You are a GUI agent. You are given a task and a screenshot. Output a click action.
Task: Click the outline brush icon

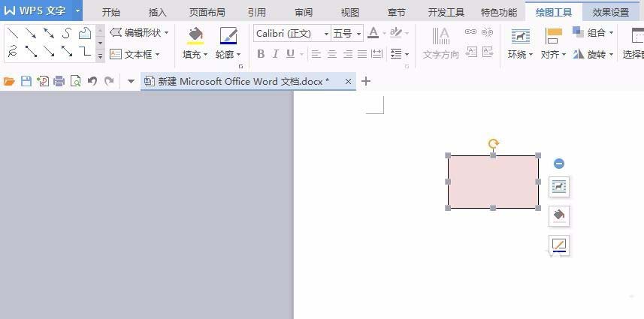[x=228, y=36]
